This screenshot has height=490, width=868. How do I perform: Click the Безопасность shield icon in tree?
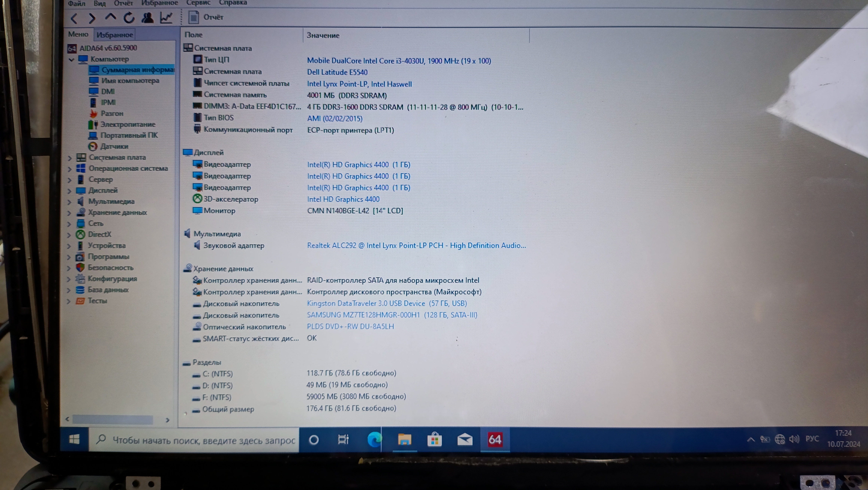pyautogui.click(x=80, y=268)
